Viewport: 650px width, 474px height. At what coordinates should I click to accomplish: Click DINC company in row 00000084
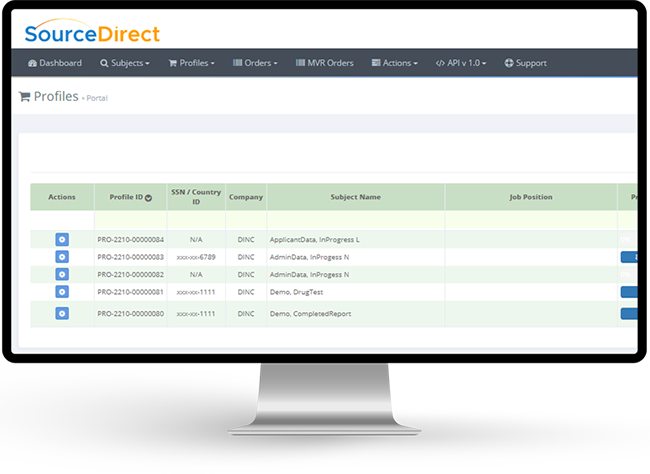tap(246, 240)
